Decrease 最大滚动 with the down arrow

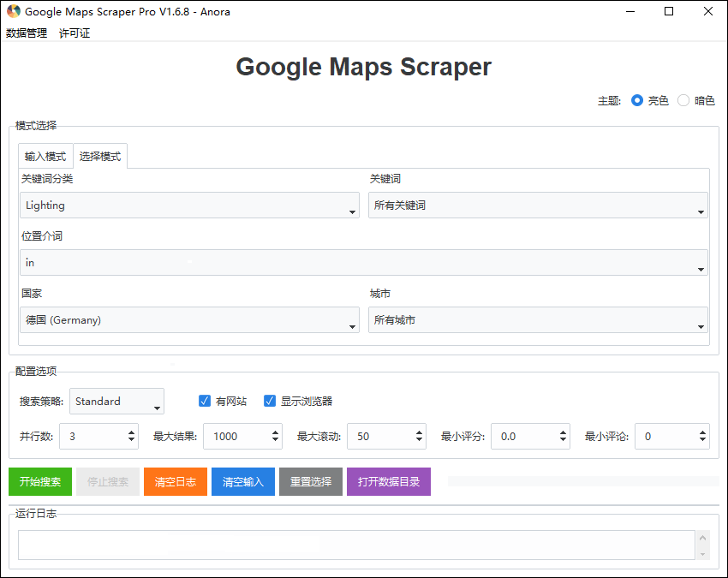pos(420,439)
